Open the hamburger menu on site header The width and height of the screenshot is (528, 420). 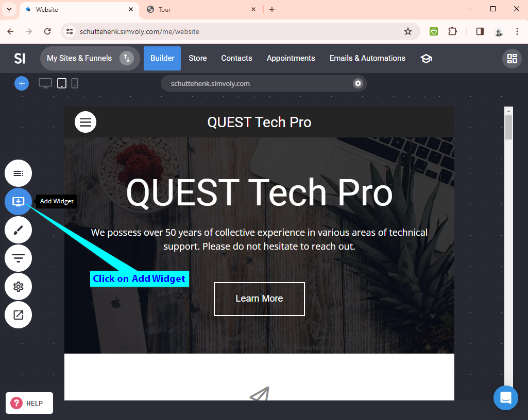[85, 122]
